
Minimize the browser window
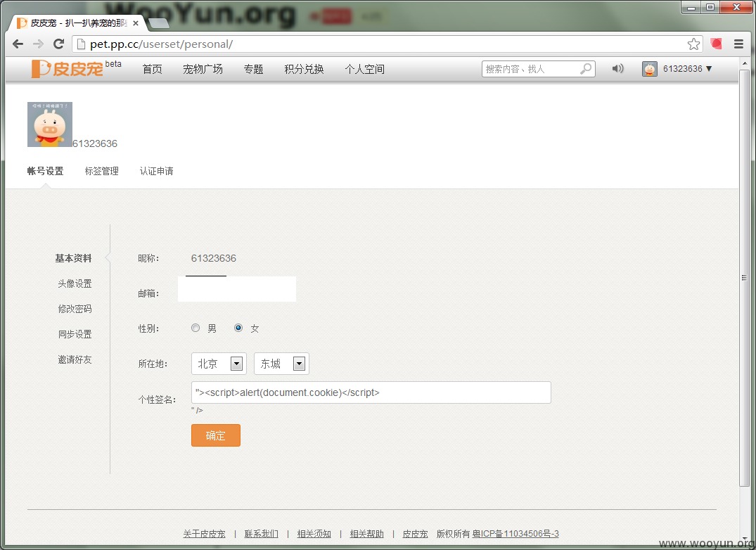point(691,7)
